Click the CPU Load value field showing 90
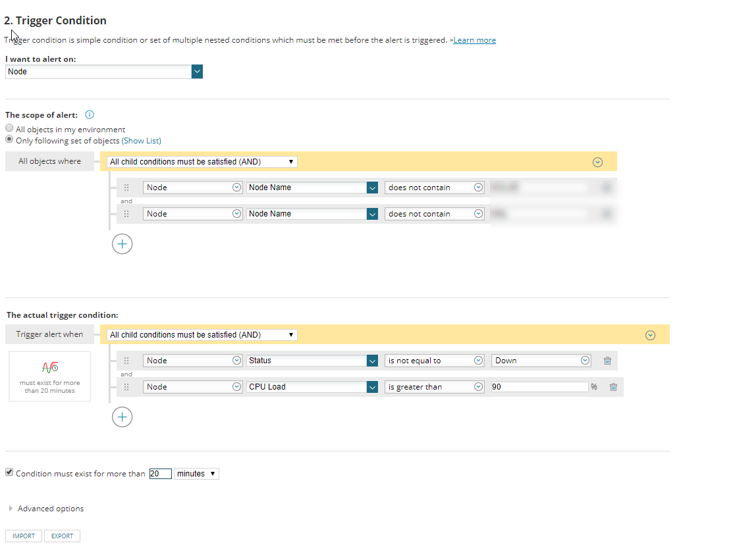Viewport: 733px width, 560px height. 539,387
